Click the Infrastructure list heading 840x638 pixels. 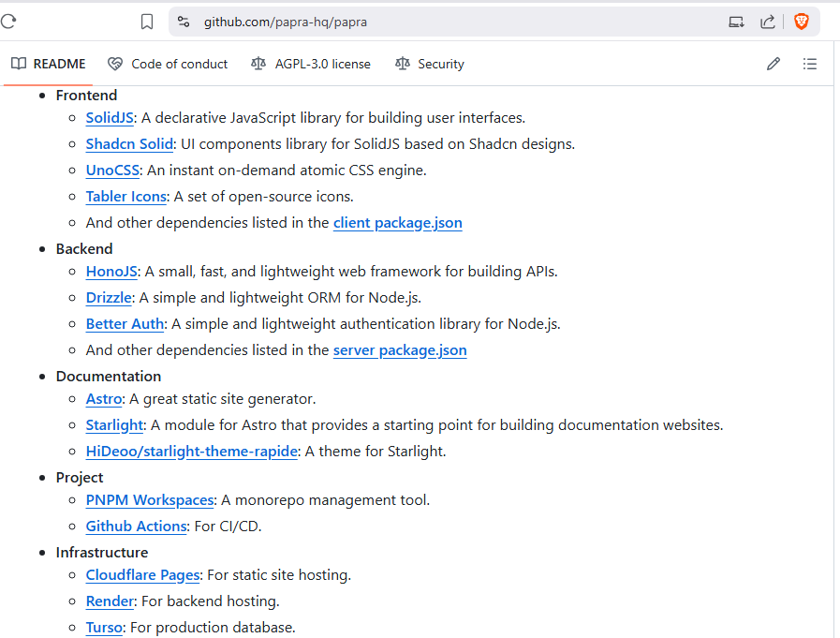coord(102,553)
